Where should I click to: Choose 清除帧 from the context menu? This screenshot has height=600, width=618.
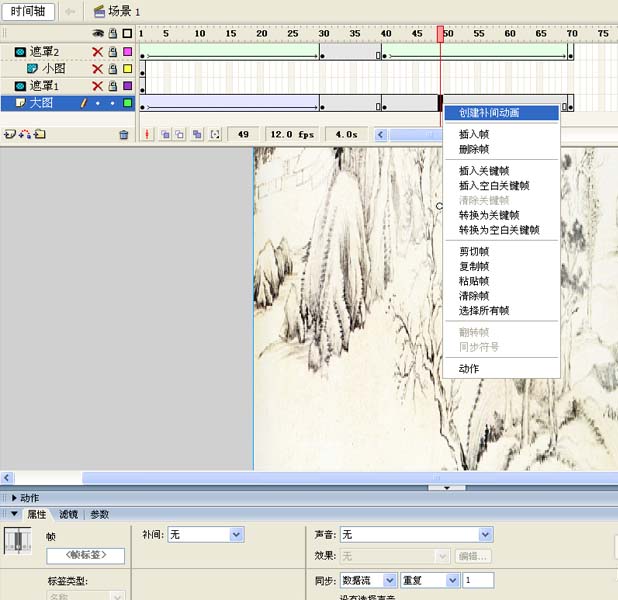pos(501,296)
